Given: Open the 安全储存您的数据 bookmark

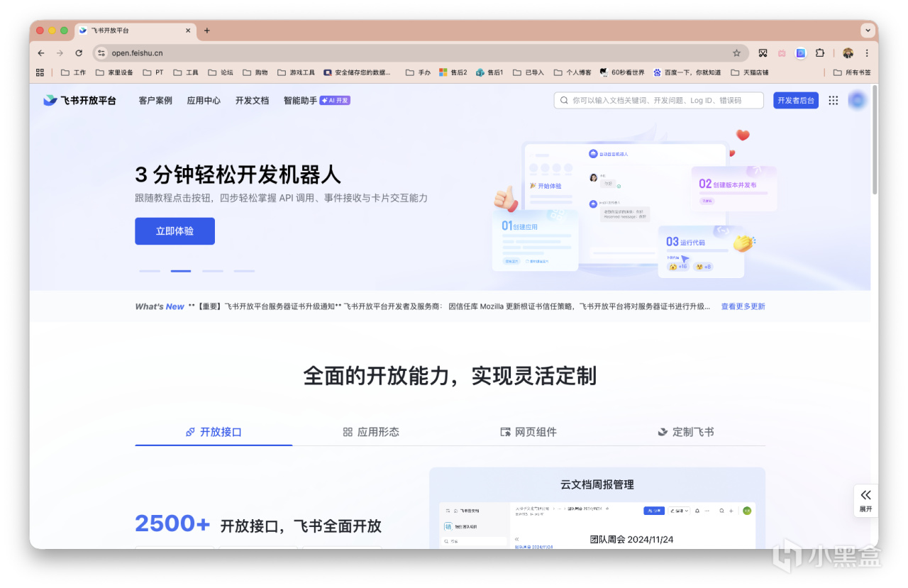Looking at the screenshot, I should click(357, 72).
